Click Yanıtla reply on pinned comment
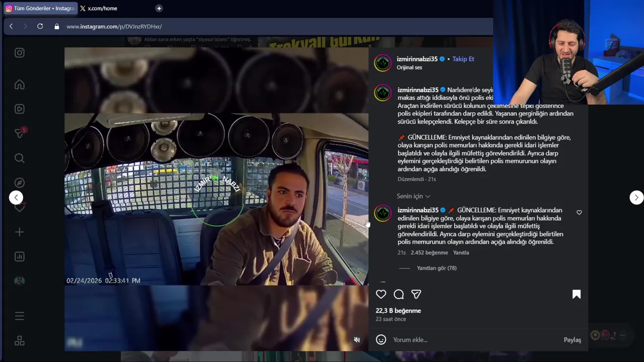The width and height of the screenshot is (644, 362). click(461, 253)
